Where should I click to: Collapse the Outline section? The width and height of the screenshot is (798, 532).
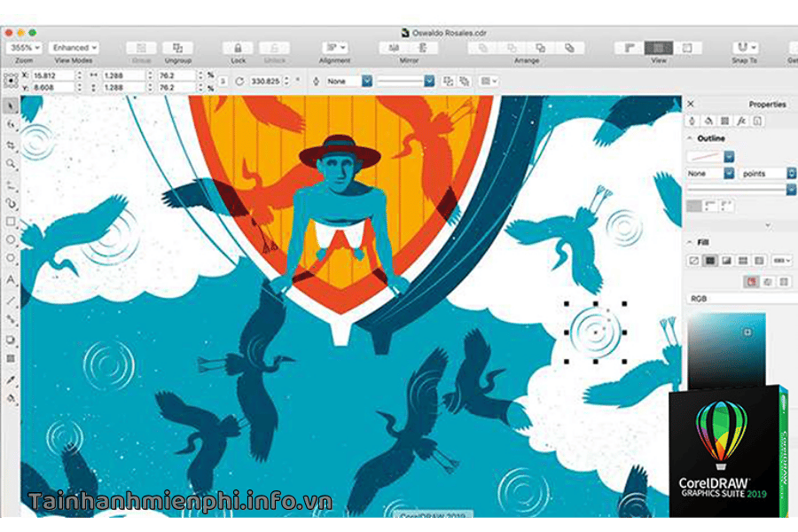[x=690, y=139]
